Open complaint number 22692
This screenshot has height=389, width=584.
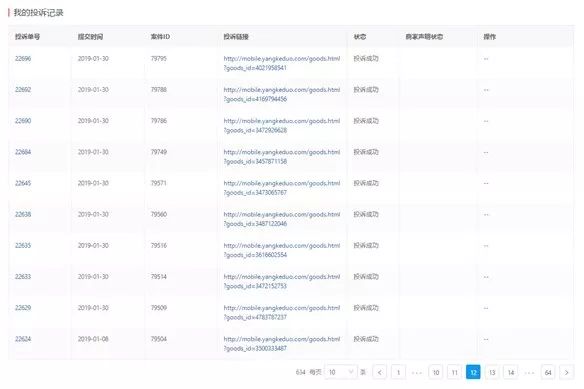tap(23, 90)
